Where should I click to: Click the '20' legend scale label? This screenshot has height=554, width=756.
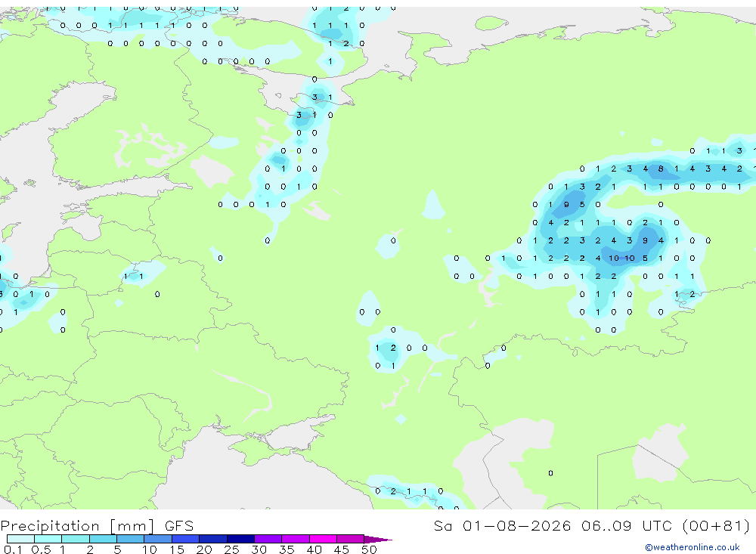point(204,549)
